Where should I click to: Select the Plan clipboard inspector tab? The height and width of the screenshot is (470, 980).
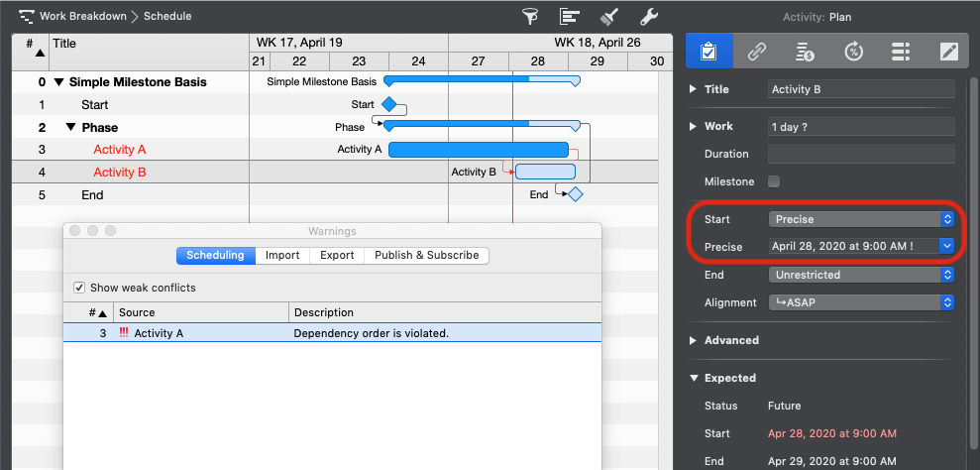tap(708, 51)
